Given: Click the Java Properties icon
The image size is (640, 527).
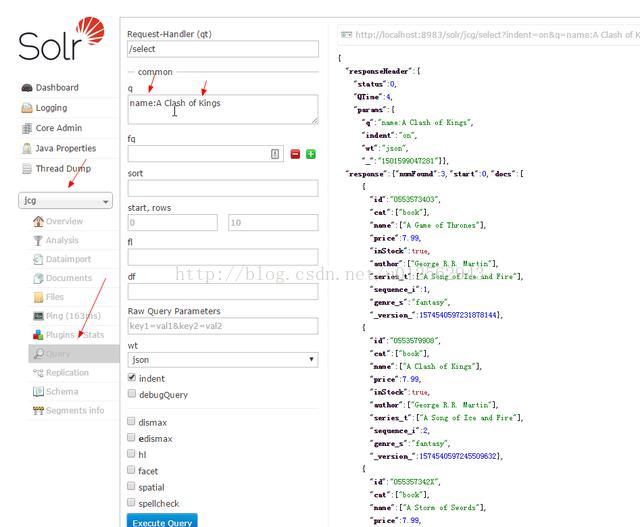Looking at the screenshot, I should pyautogui.click(x=27, y=149).
